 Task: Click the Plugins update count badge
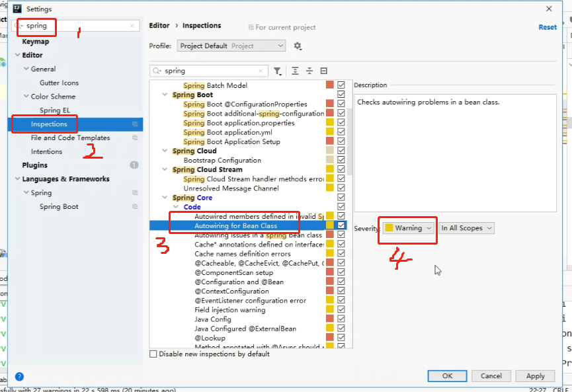[x=134, y=165]
